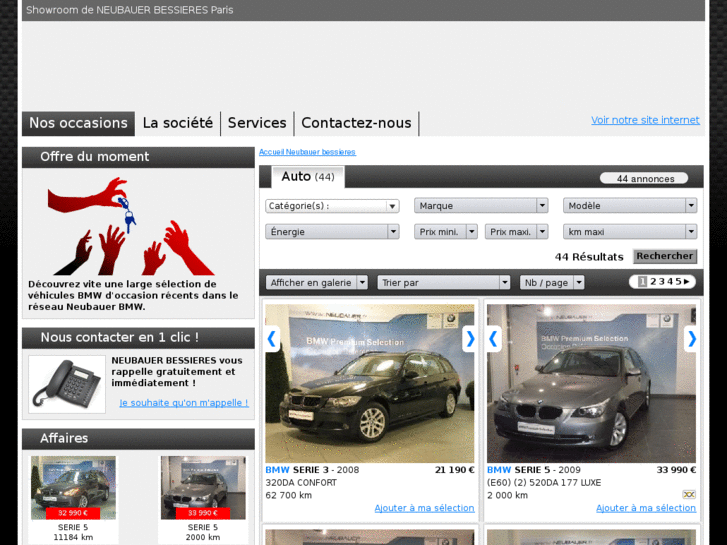
Task: Click the (E60) (2) 520DA 177 LUXE text
Action: point(544,483)
